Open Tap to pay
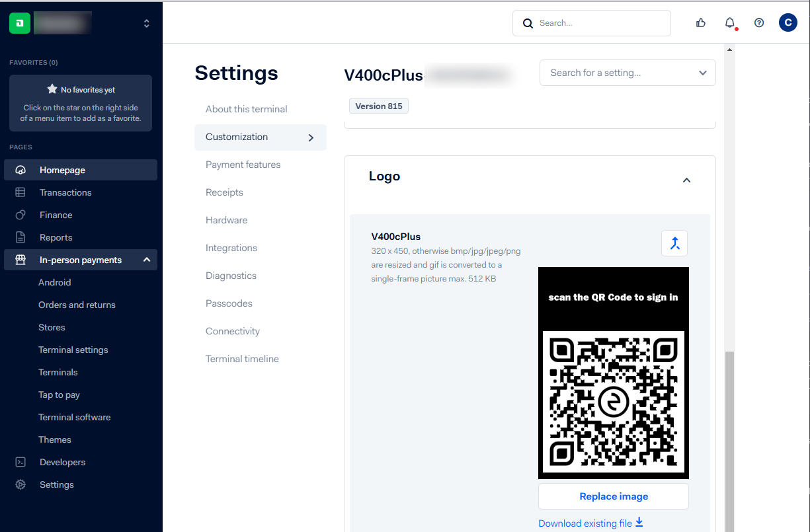The image size is (810, 532). 59,395
